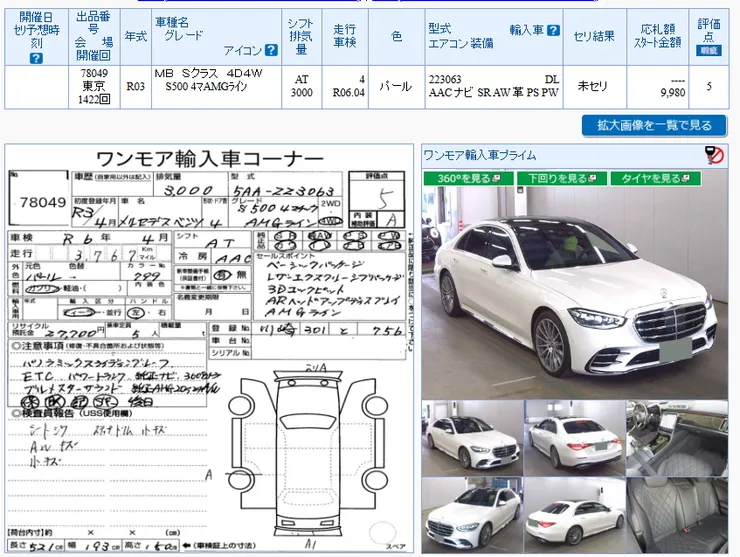The image size is (740, 557).
Task: Open the rear view thumbnail
Action: pos(574,439)
